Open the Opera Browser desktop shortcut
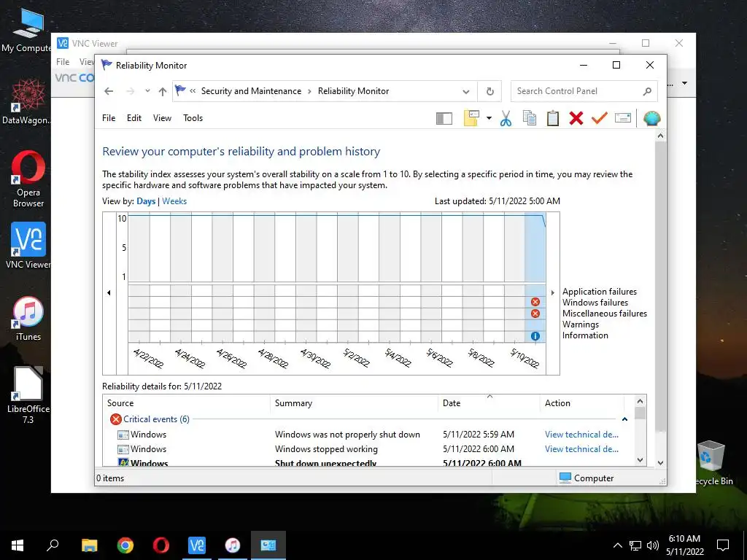Viewport: 747px width, 560px height. (28, 179)
